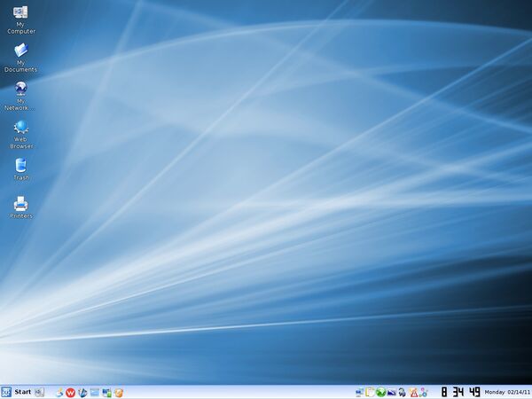
Task: Click the Monday 02/14/11 date display
Action: tap(507, 392)
